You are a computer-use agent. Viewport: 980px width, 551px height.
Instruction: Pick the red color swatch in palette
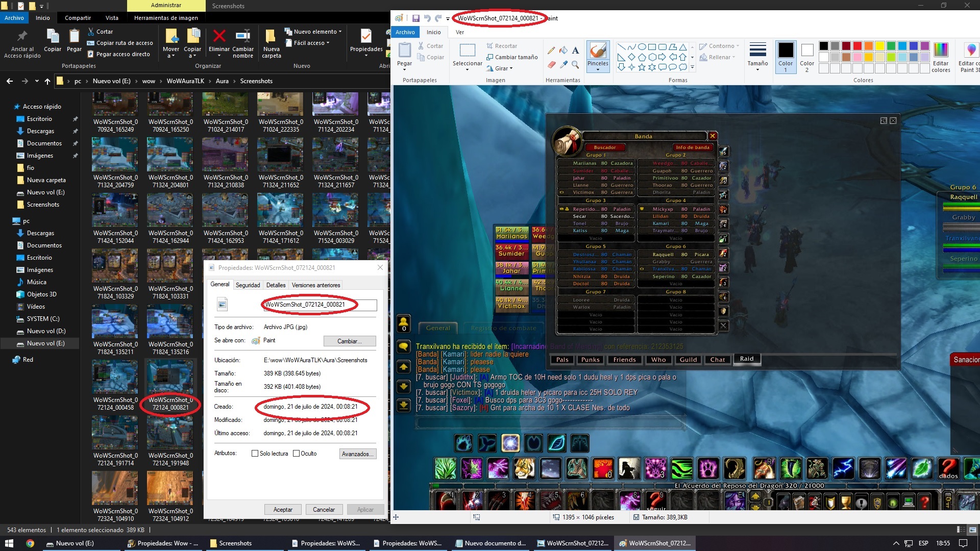[857, 46]
